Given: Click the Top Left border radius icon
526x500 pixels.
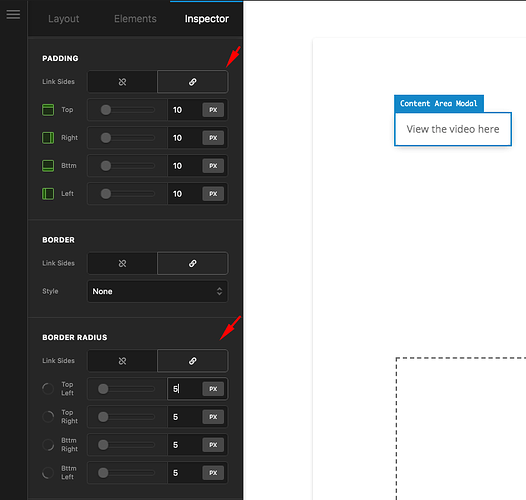Looking at the screenshot, I should 48,389.
